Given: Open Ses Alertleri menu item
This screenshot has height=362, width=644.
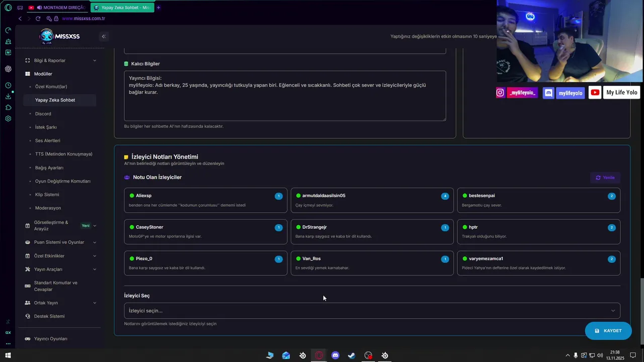Looking at the screenshot, I should 47,141.
